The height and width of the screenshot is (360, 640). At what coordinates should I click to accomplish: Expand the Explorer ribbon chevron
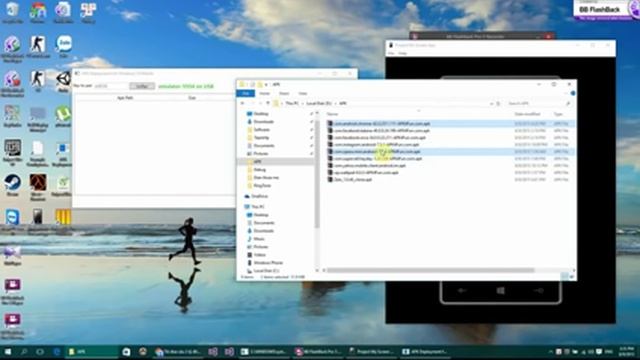567,93
